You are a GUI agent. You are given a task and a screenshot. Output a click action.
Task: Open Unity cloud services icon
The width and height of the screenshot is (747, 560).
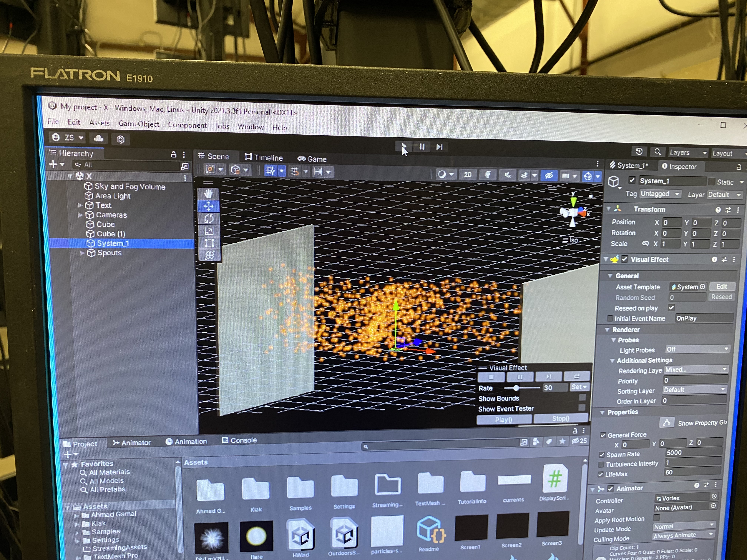point(99,138)
